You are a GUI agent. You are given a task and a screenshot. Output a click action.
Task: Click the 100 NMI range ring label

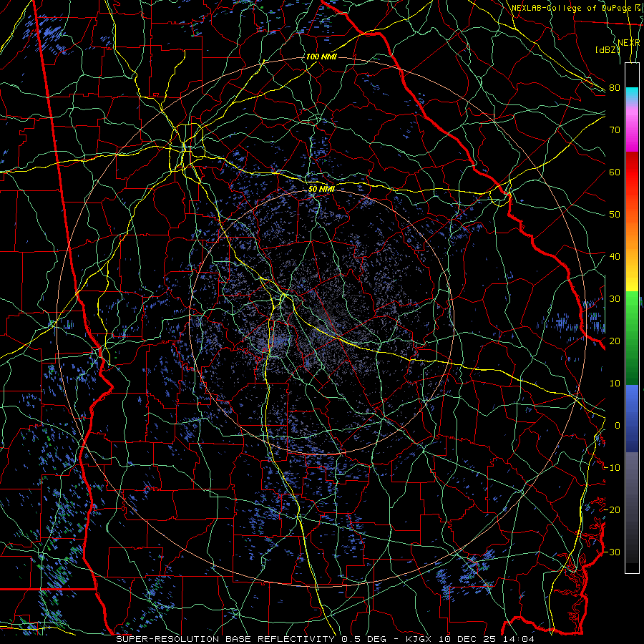coord(321,57)
